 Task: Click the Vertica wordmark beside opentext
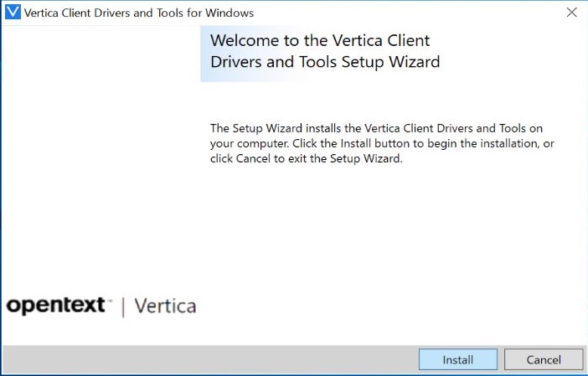165,306
